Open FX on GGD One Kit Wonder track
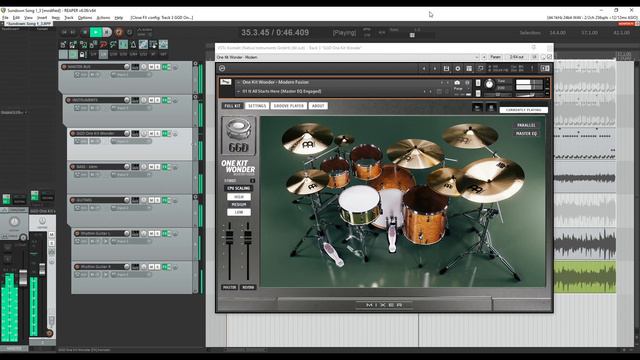This screenshot has height=360, width=640. click(165, 133)
